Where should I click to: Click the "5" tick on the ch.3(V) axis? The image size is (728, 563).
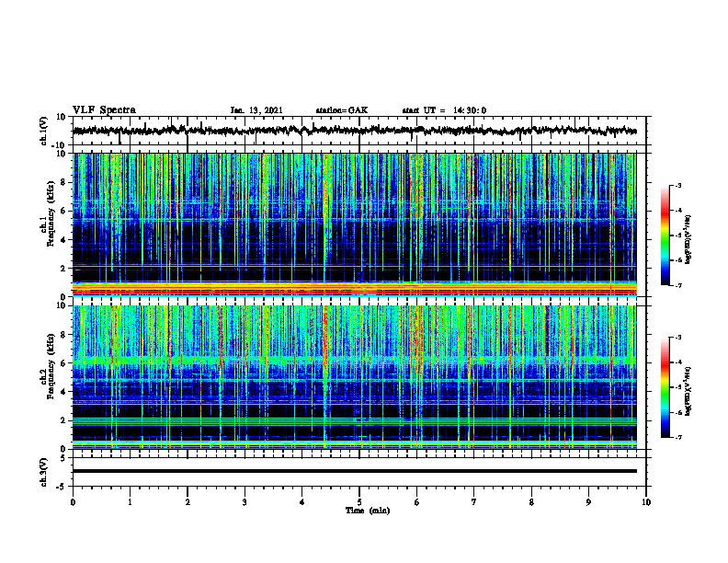point(64,458)
